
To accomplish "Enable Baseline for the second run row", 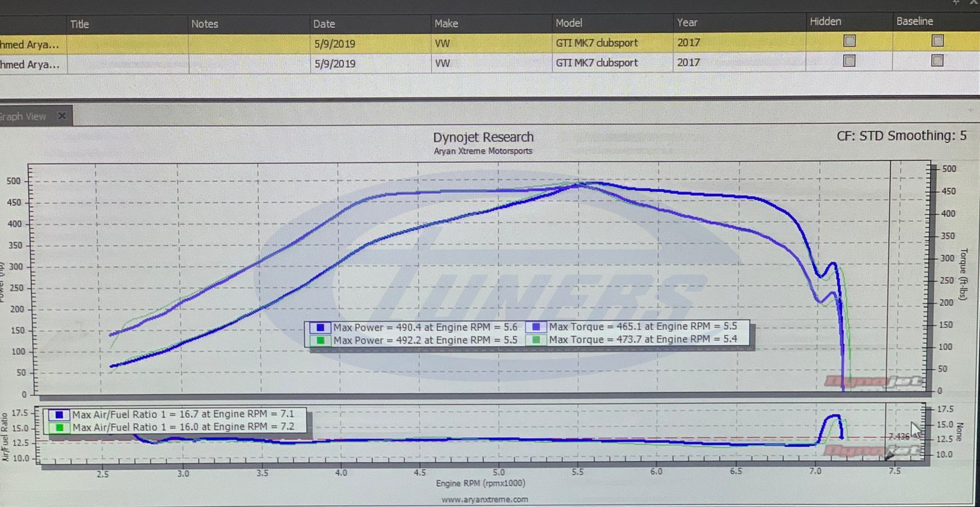I will tap(937, 61).
